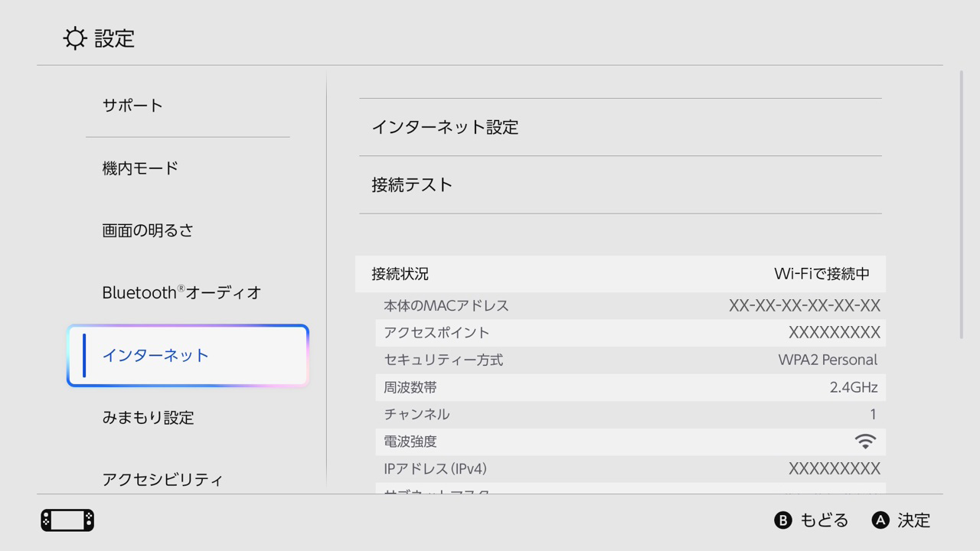
Task: Click the 決定 confirm label
Action: [914, 520]
